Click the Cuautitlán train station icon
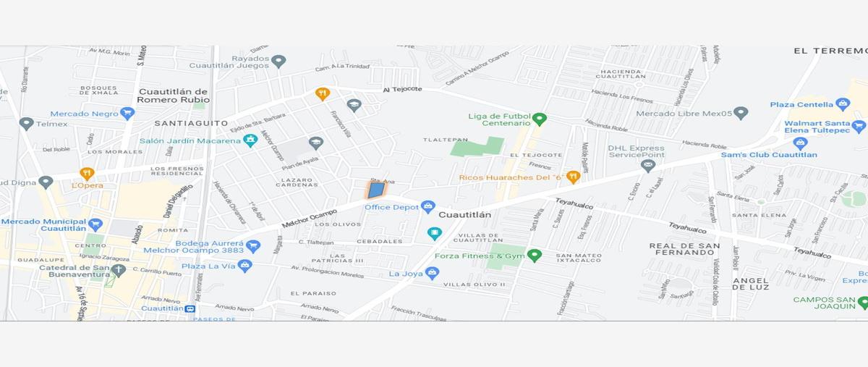 (190, 308)
